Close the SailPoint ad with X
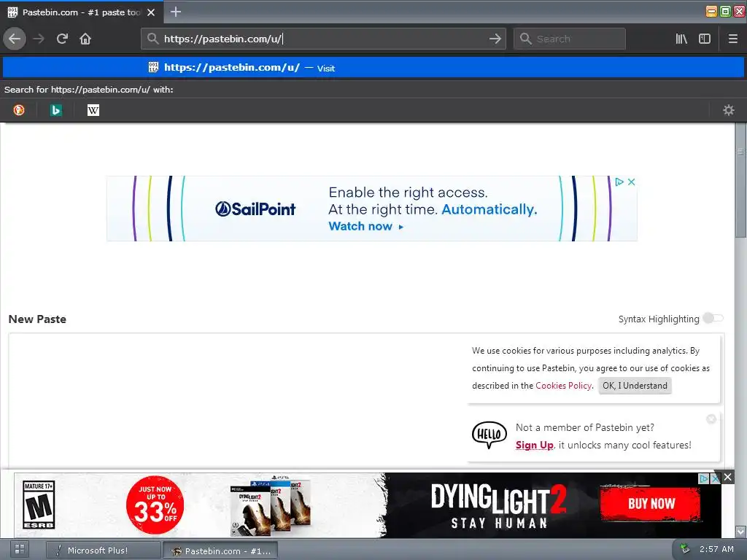747x560 pixels. point(631,182)
